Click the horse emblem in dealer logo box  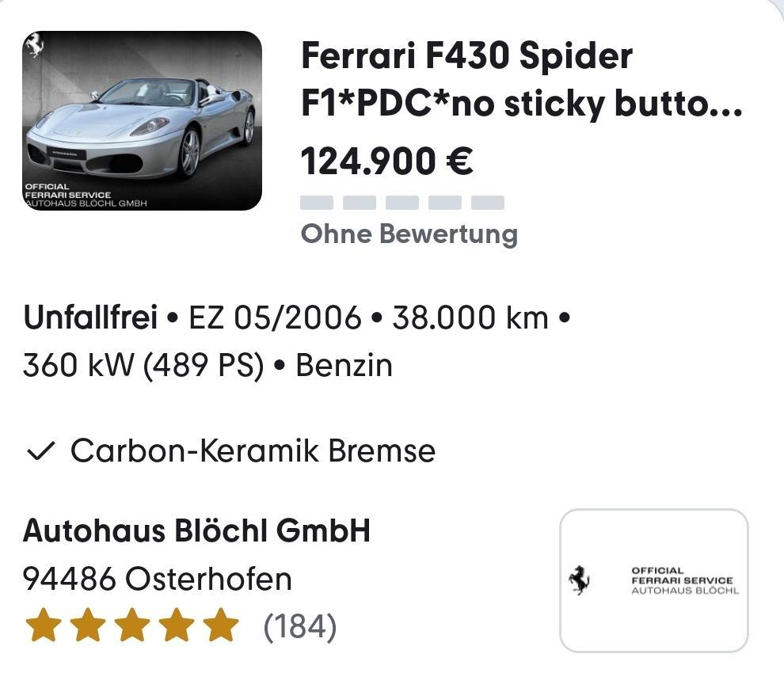(x=580, y=581)
